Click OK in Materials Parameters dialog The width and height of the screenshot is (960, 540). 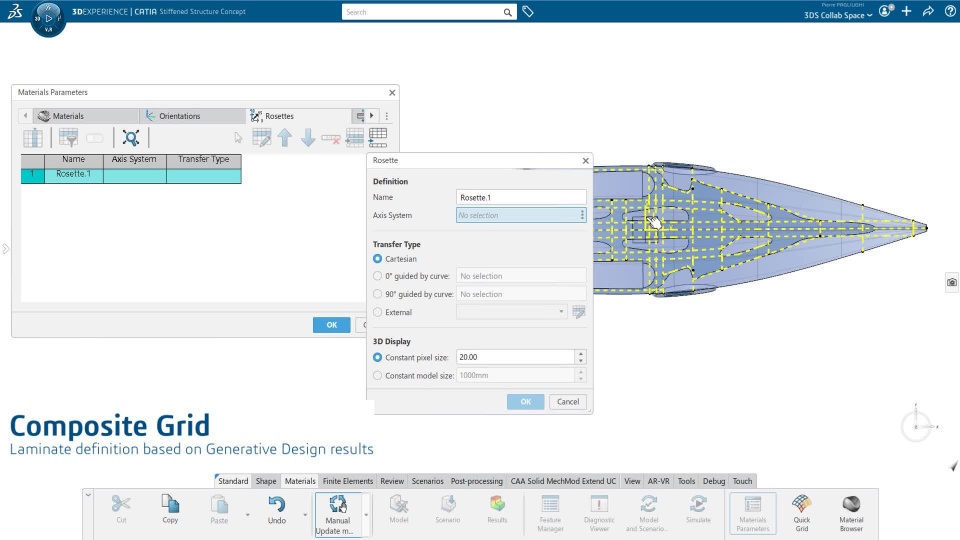click(331, 324)
